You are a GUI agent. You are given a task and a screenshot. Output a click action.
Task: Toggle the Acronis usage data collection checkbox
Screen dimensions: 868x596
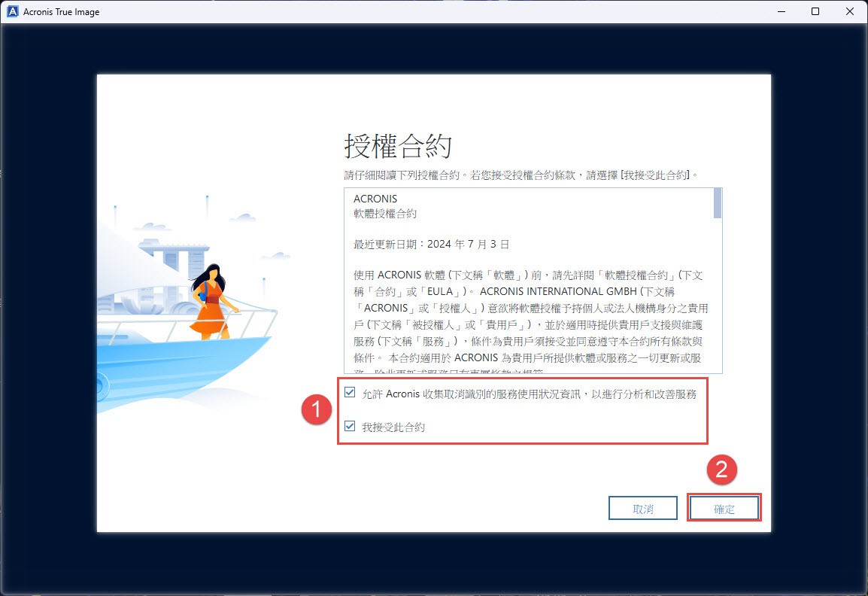350,393
